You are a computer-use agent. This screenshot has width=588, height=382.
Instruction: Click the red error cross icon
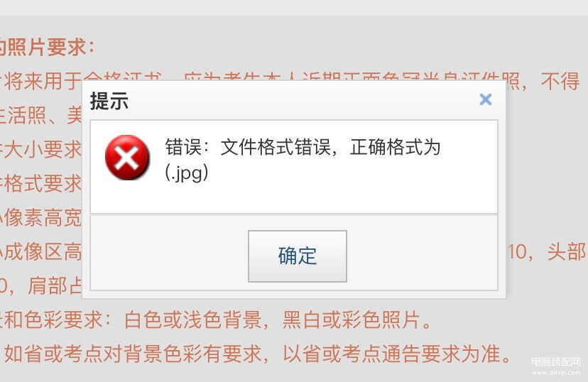coord(127,158)
